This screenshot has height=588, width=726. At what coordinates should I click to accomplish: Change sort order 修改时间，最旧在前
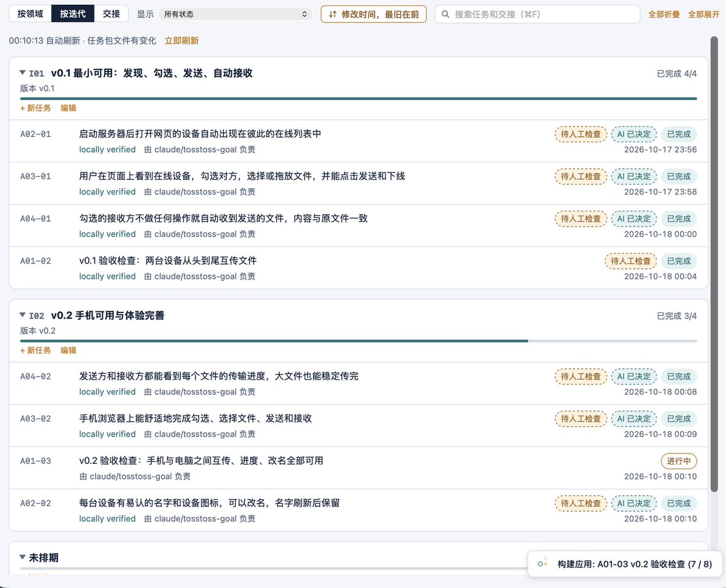374,15
